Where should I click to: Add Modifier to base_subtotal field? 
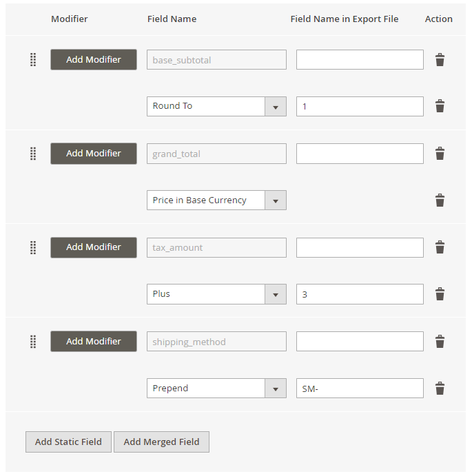pos(94,59)
